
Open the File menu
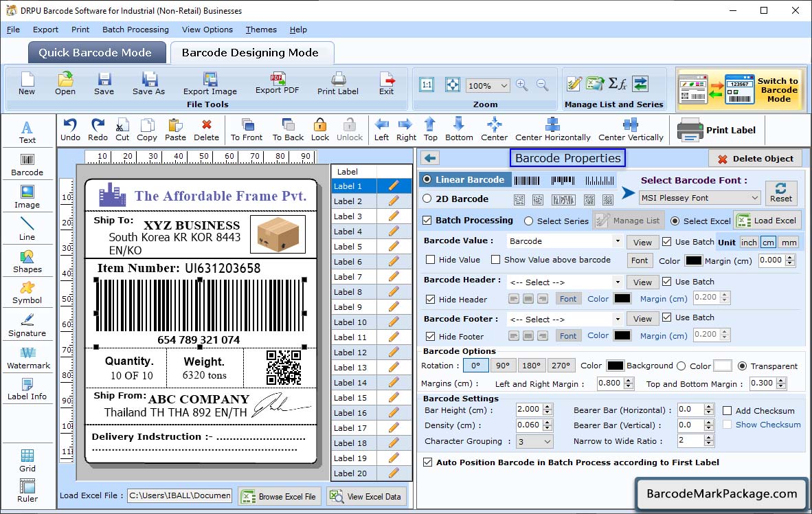tap(13, 30)
